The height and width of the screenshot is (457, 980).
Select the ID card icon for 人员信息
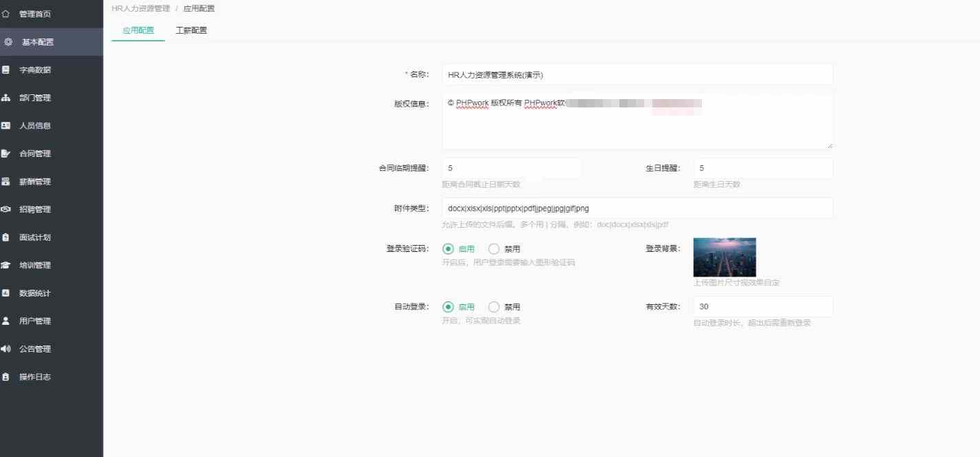click(6, 125)
